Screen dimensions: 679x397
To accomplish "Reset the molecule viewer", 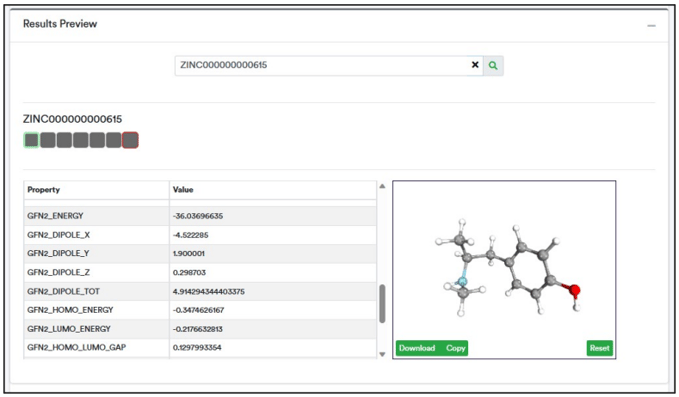I will click(600, 348).
